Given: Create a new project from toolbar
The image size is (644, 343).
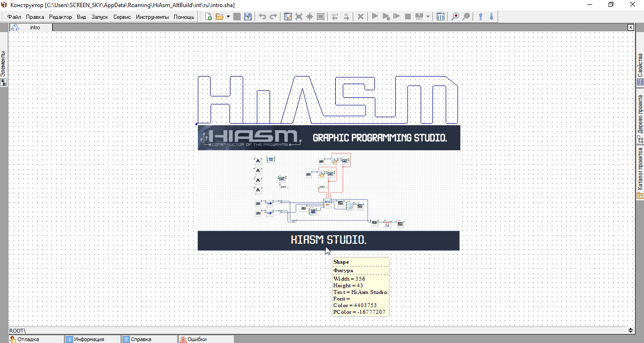Looking at the screenshot, I should point(209,17).
